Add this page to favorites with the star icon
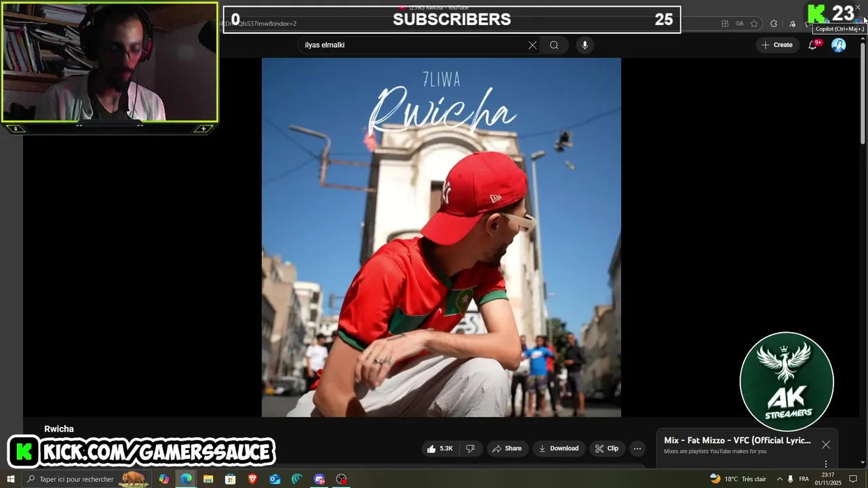Viewport: 868px width, 488px height. point(754,24)
